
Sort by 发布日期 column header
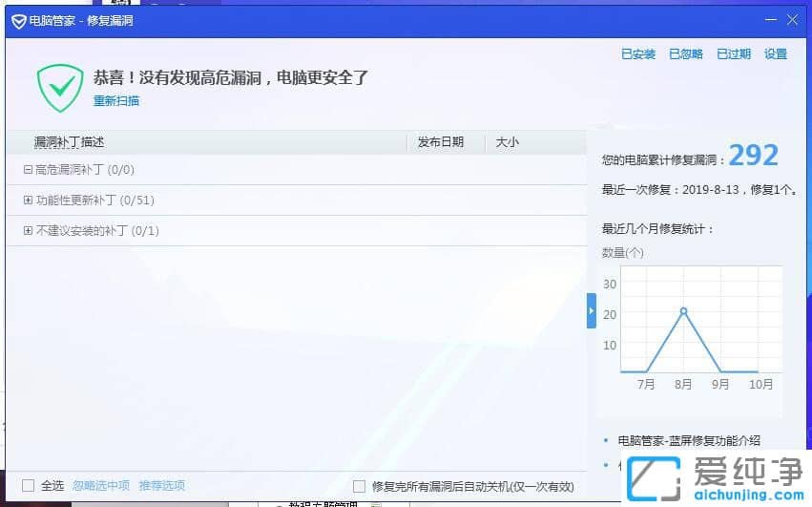click(441, 142)
